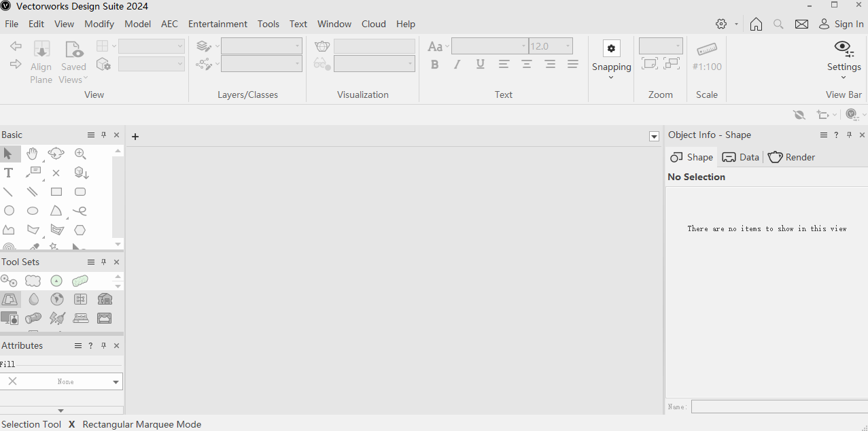
Task: Select the Arc tool
Action: [56, 211]
